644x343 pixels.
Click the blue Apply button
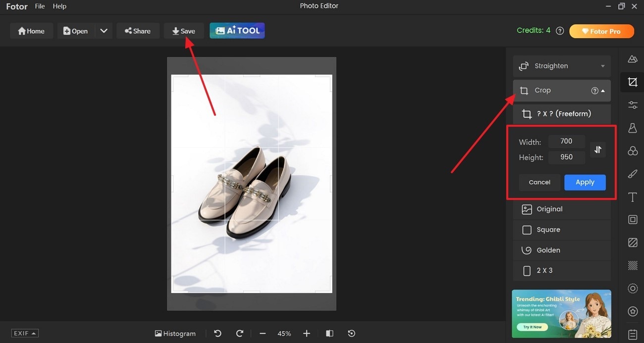585,182
